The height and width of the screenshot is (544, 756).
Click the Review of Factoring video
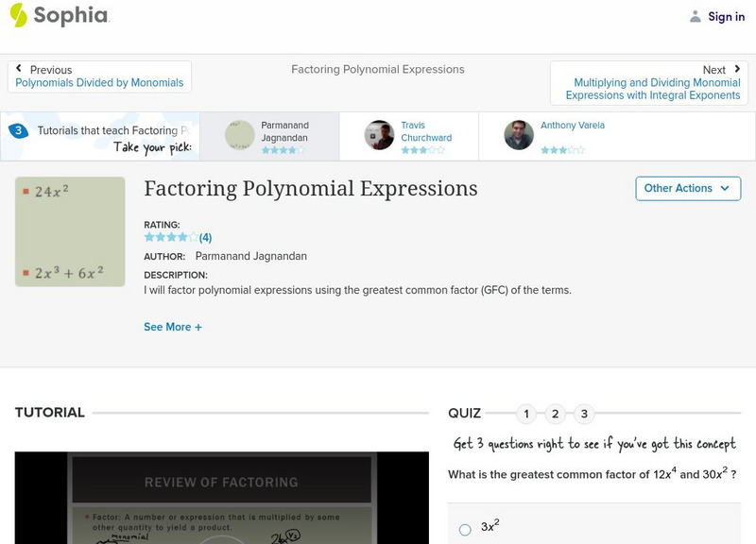pos(221,498)
